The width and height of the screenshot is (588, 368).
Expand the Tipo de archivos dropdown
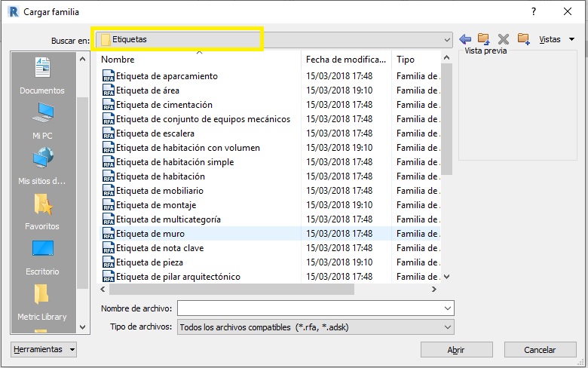click(x=448, y=327)
